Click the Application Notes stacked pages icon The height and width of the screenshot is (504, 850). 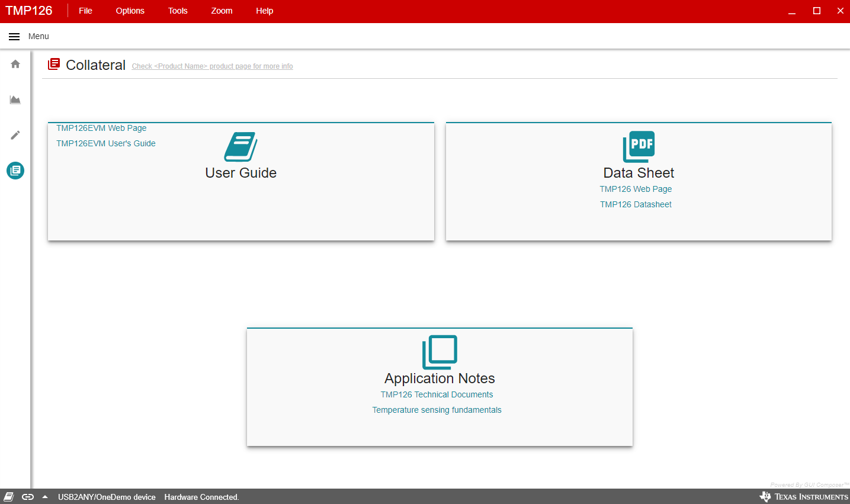(440, 352)
